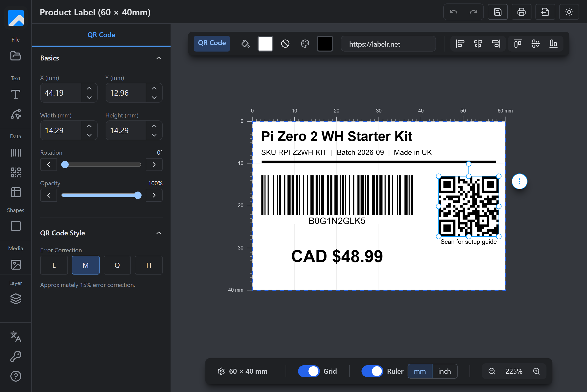This screenshot has width=587, height=392.
Task: Open the help question mark icon
Action: (16, 376)
